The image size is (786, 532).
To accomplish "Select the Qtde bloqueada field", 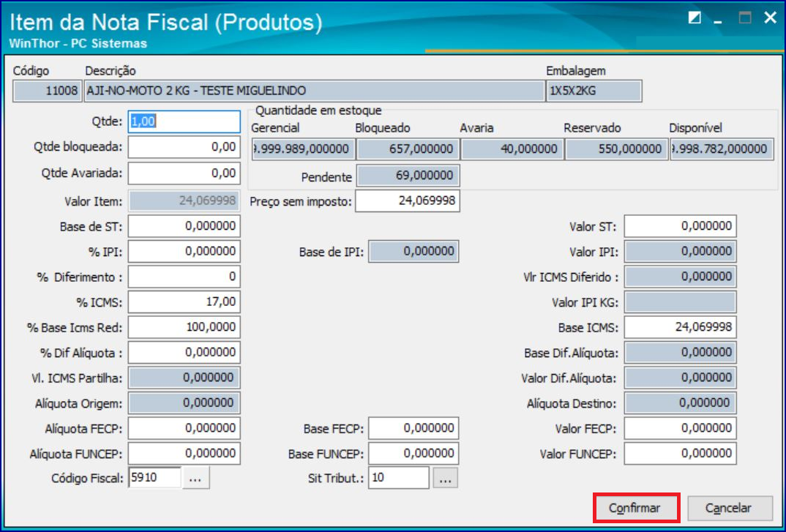I will 184,147.
